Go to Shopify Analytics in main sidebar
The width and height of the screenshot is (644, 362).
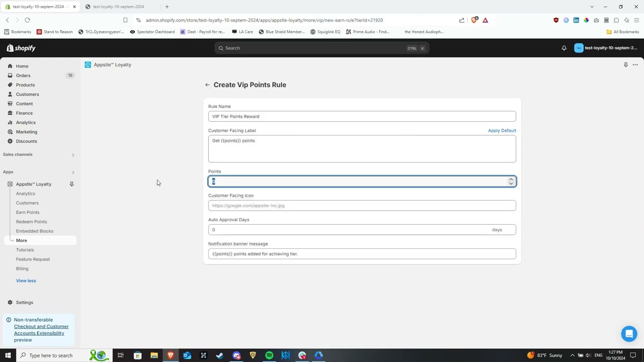(x=26, y=123)
